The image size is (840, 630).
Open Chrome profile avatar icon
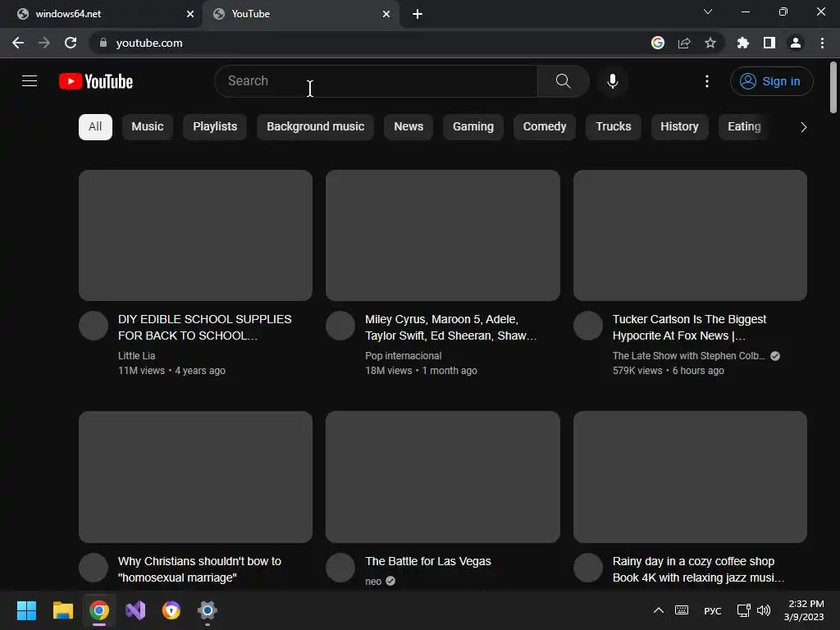[x=795, y=43]
